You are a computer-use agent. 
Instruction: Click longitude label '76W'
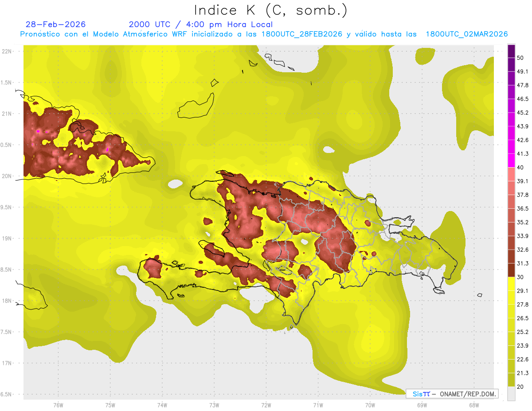click(58, 405)
